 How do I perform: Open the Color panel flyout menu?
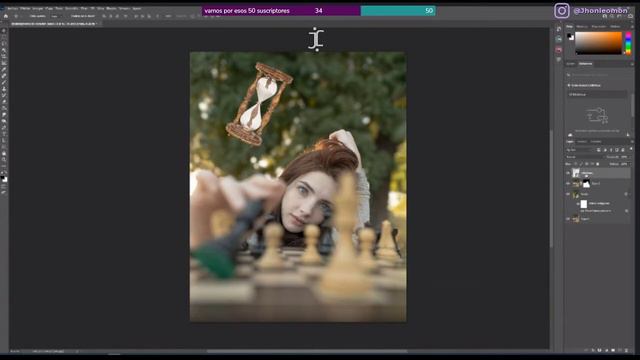(x=632, y=27)
